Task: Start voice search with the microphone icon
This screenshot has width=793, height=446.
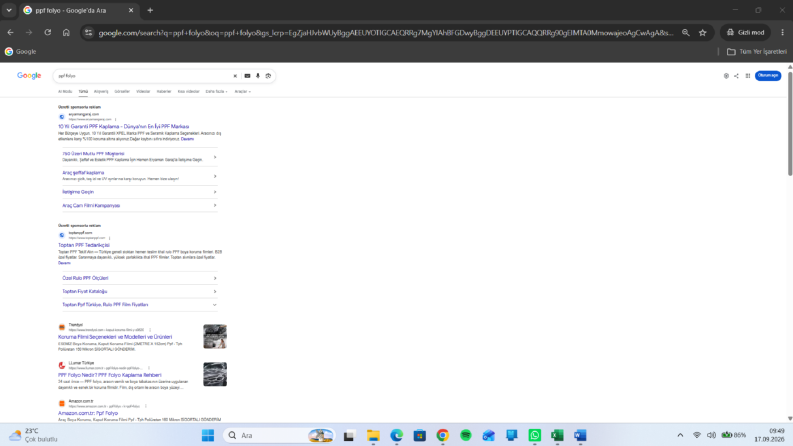Action: click(258, 76)
